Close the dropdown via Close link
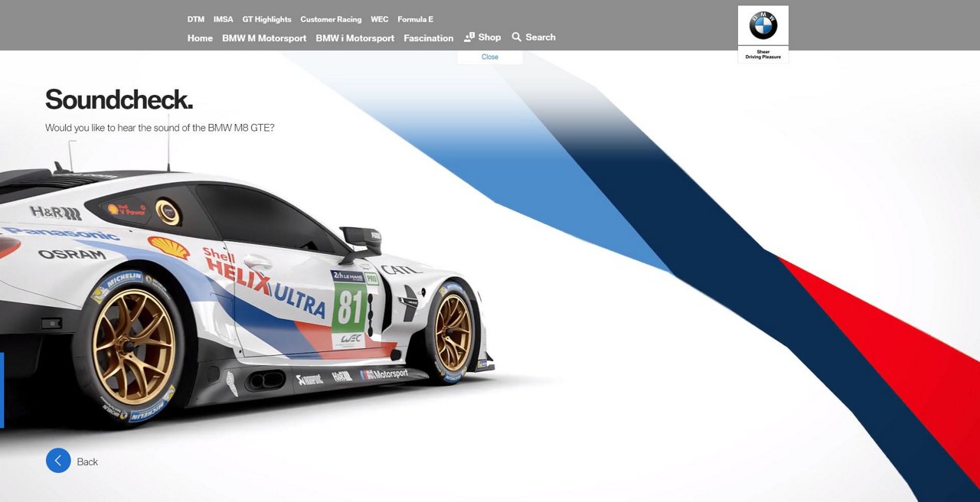This screenshot has width=980, height=502. coord(490,57)
